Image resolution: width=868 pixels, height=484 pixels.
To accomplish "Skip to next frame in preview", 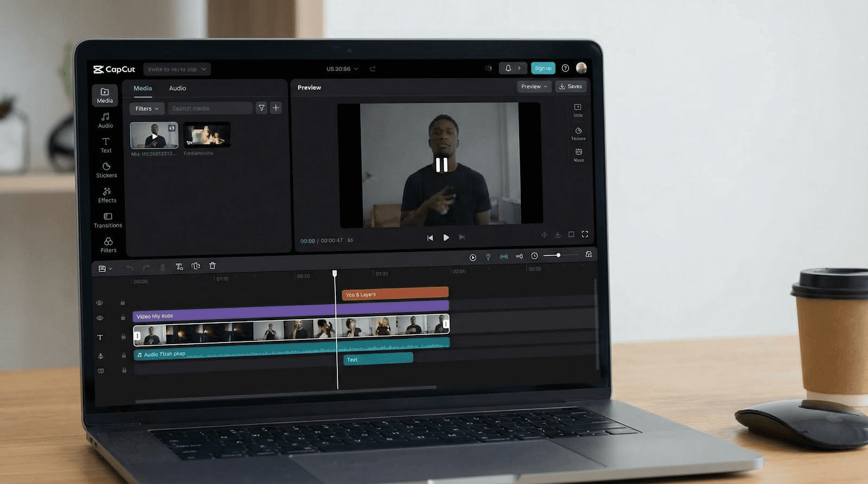I will [x=462, y=237].
